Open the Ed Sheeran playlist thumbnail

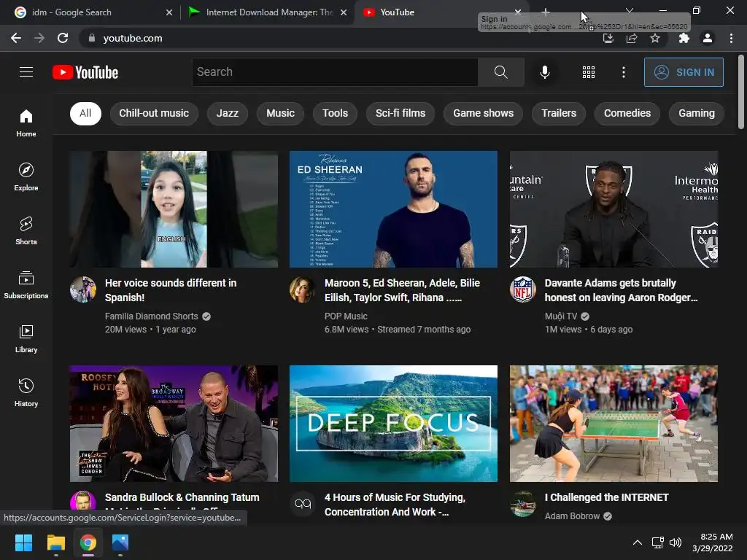(393, 209)
